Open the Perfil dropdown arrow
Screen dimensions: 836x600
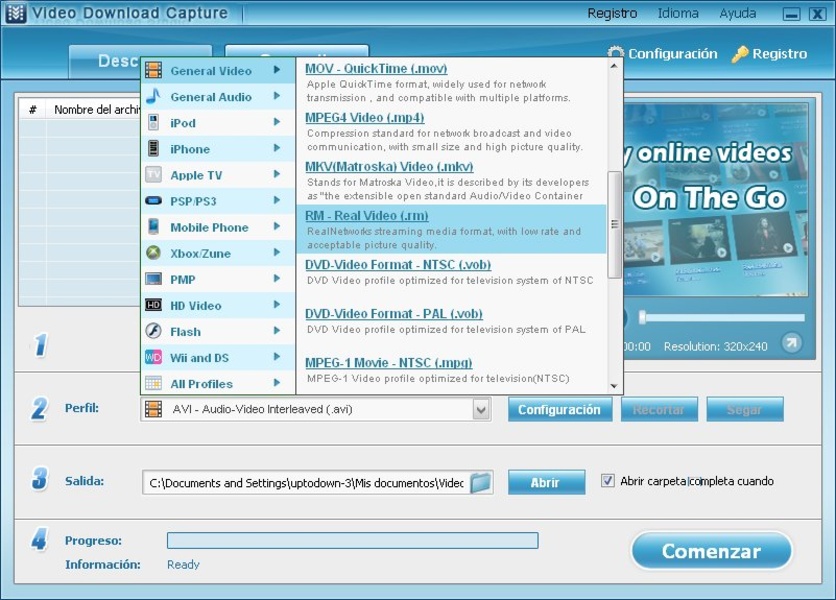coord(481,410)
